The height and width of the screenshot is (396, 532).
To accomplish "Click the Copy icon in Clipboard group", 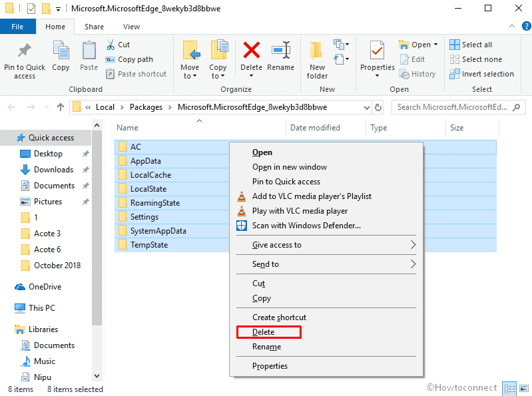I will pos(61,51).
